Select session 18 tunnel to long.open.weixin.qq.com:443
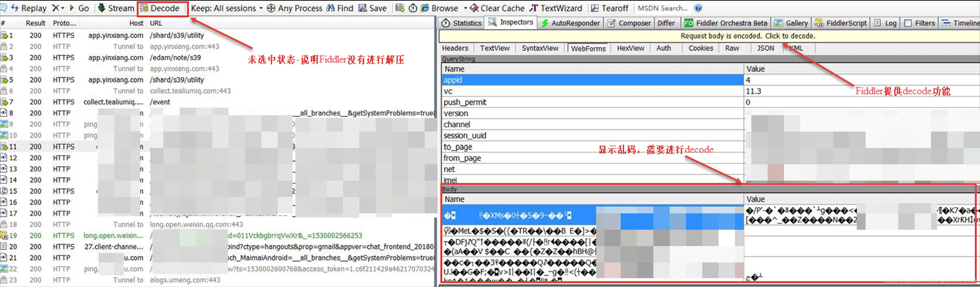This screenshot has width=980, height=287. (217, 225)
